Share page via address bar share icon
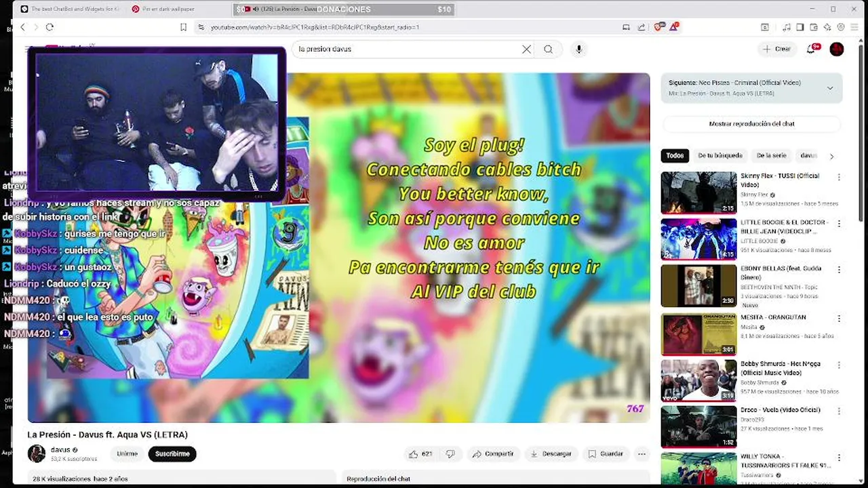Image resolution: width=868 pixels, height=488 pixels. (642, 27)
